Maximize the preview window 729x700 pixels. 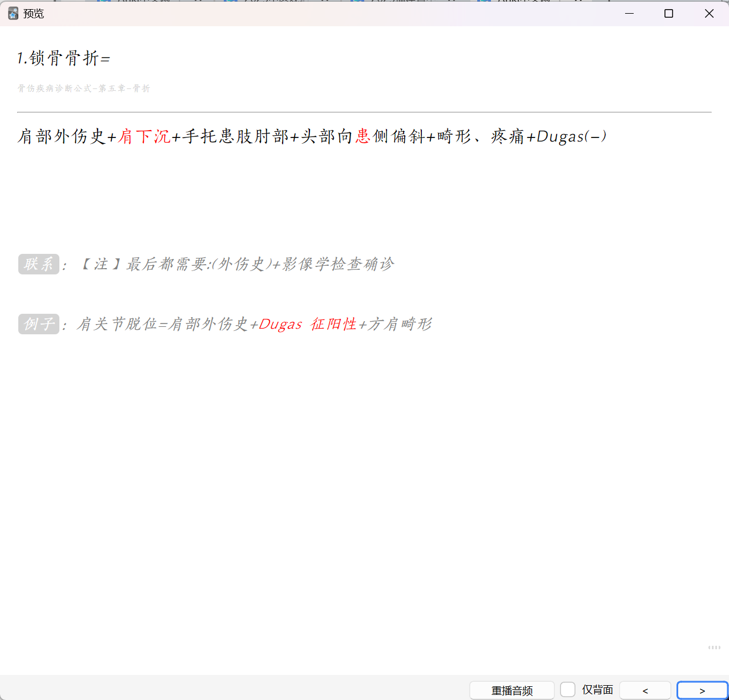(669, 13)
